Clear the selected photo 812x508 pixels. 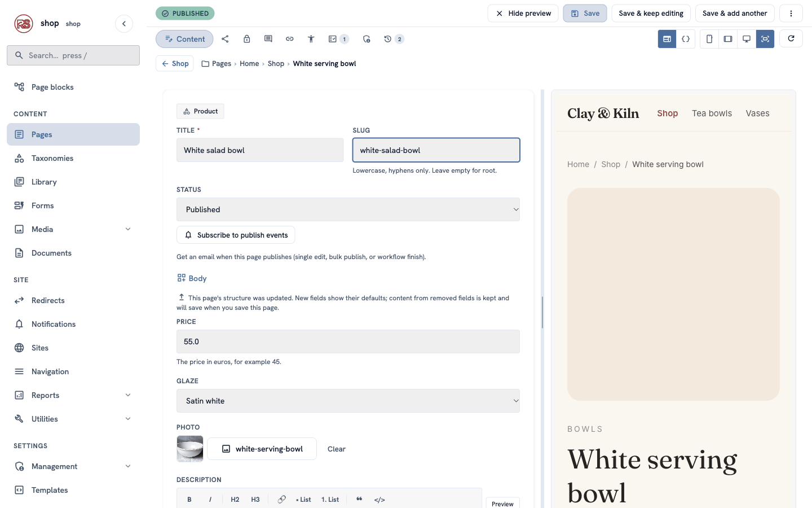pos(337,449)
